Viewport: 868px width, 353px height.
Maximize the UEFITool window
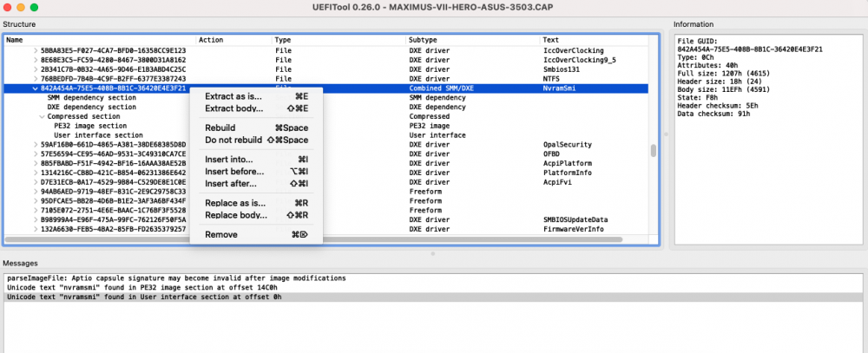pos(34,8)
